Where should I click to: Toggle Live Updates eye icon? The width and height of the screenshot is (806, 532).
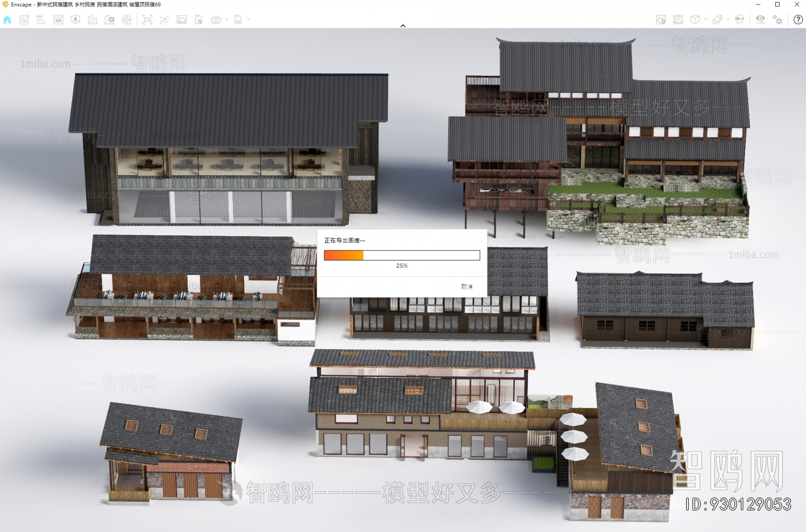point(58,20)
